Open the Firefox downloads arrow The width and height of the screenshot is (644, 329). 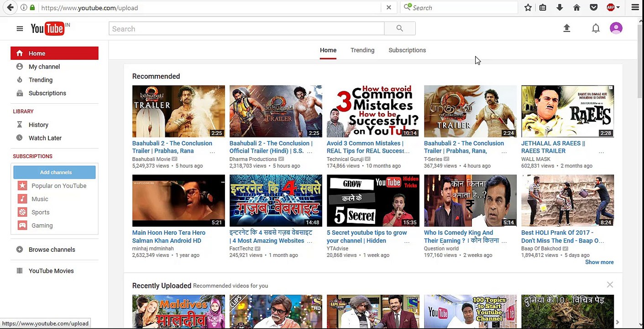click(560, 8)
